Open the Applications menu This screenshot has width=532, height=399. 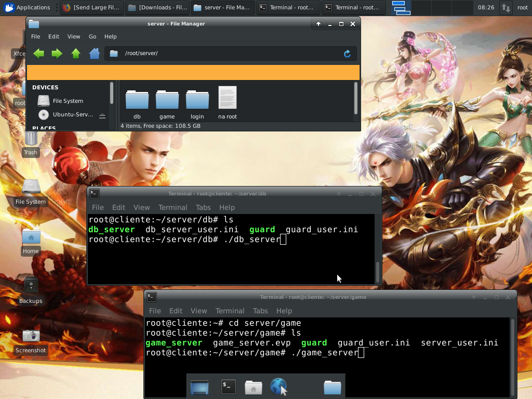[28, 7]
